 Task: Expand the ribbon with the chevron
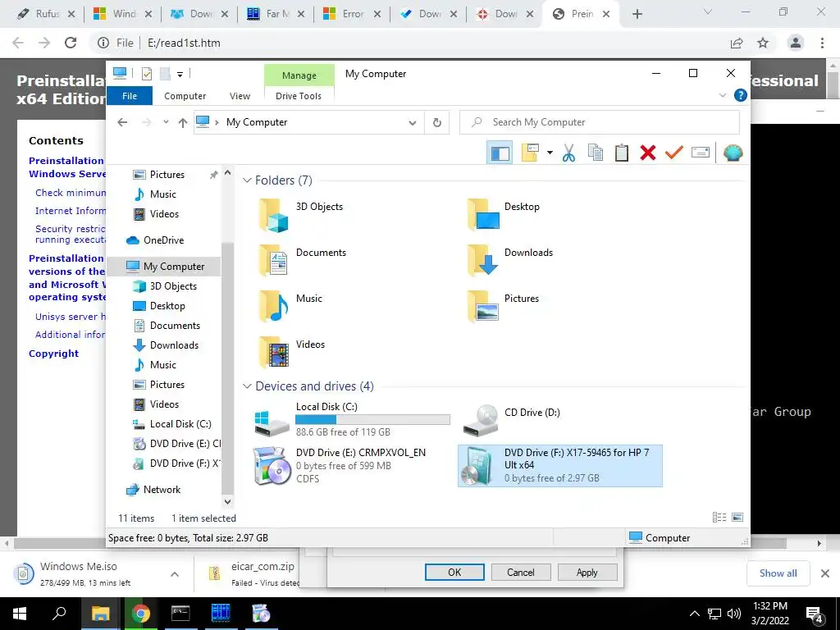click(x=723, y=95)
